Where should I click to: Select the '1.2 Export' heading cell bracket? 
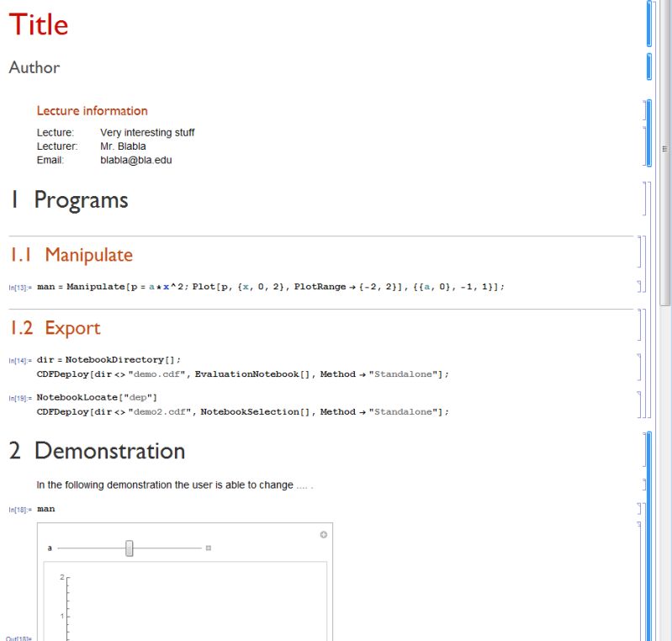(x=639, y=325)
